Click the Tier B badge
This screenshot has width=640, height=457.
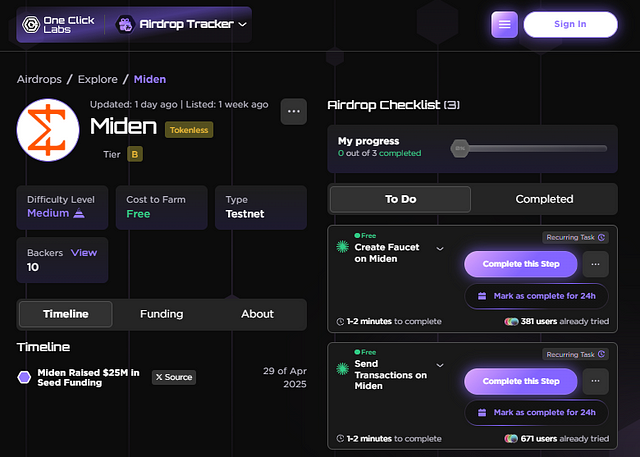tap(135, 154)
